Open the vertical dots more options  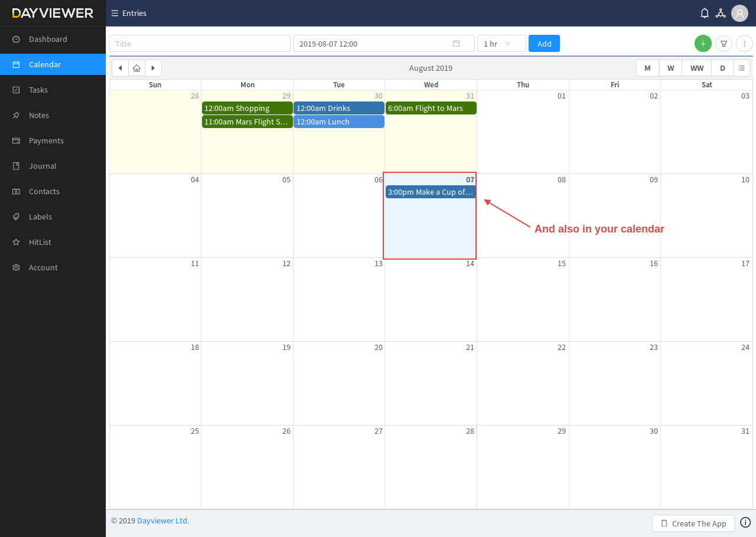click(x=744, y=44)
